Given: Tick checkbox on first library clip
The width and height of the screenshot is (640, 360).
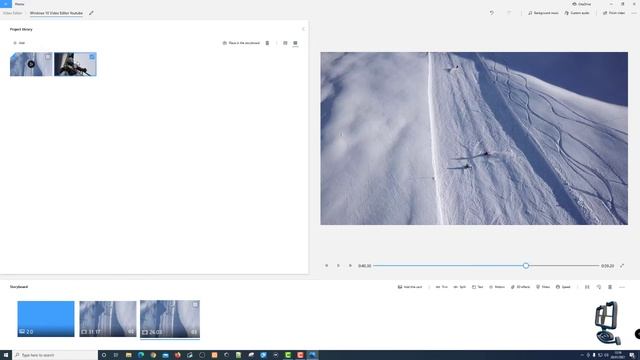Looking at the screenshot, I should pos(48,57).
